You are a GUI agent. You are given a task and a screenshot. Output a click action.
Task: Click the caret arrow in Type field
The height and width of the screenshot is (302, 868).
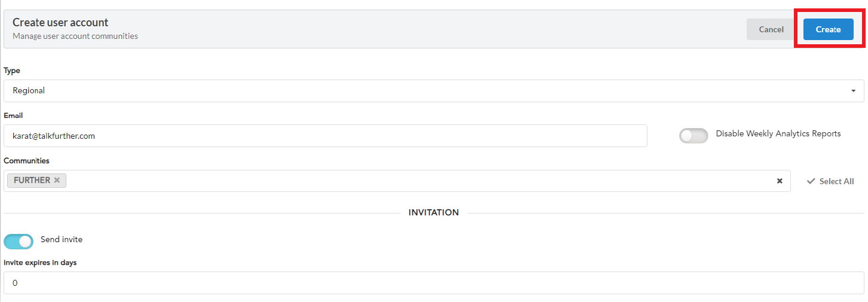pos(853,91)
